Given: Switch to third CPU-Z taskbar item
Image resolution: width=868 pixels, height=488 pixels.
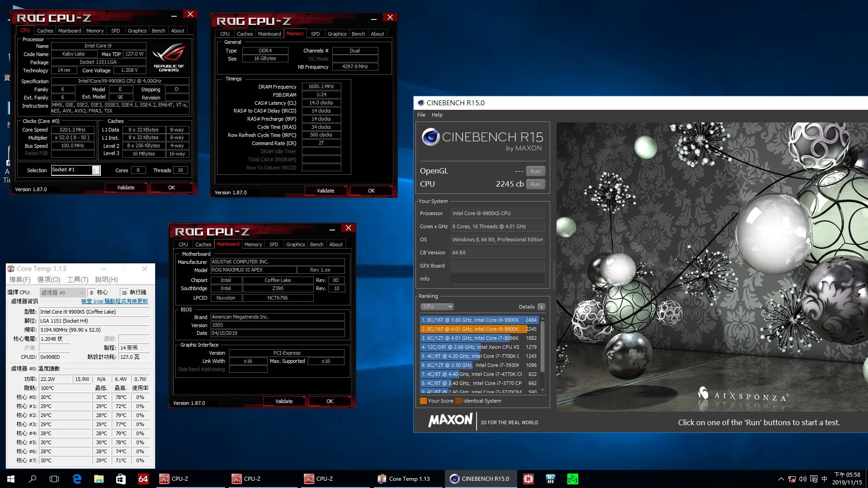Looking at the screenshot, I should point(335,479).
